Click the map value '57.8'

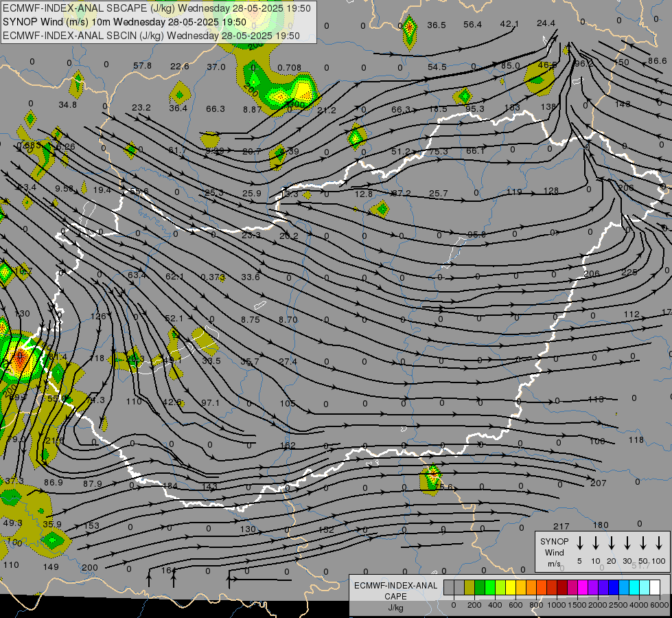(142, 66)
